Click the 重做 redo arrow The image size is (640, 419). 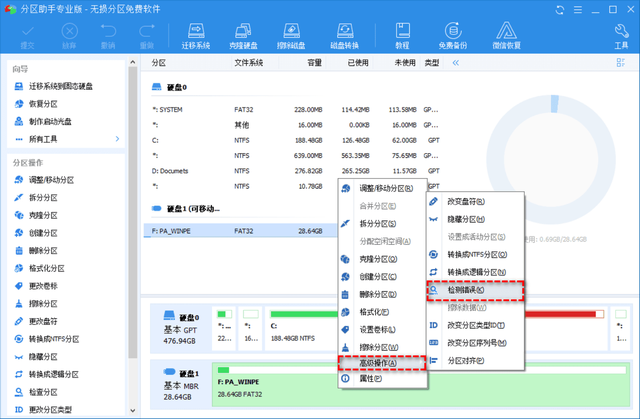(147, 36)
